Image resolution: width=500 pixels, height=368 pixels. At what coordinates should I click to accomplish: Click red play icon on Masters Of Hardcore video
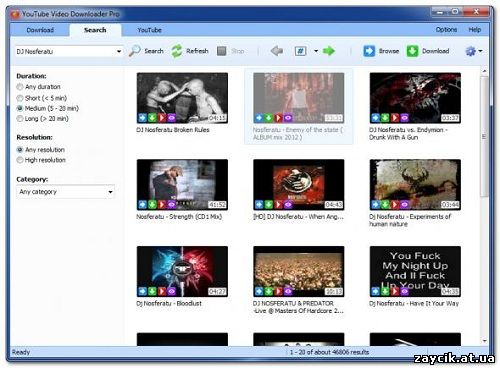point(278,291)
